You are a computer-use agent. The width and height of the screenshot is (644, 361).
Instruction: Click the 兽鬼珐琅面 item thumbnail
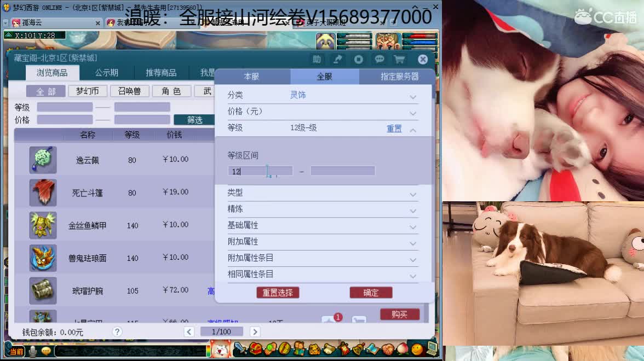pyautogui.click(x=43, y=258)
